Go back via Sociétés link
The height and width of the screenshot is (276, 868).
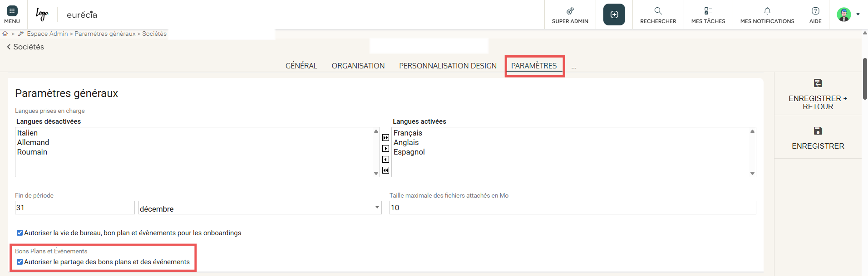(25, 47)
